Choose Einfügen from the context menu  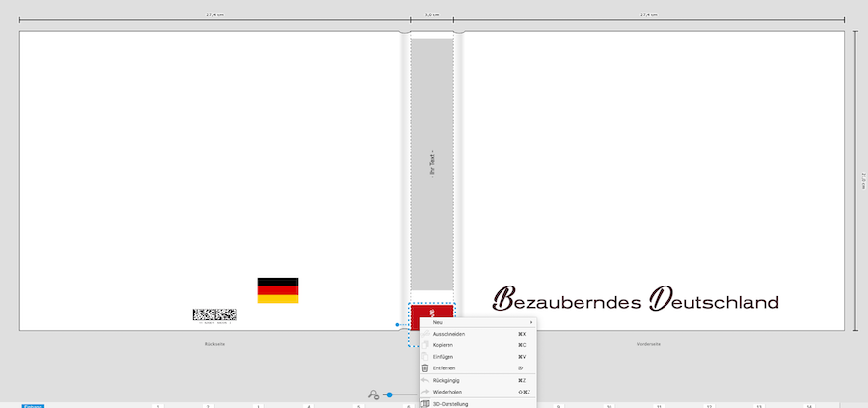point(478,357)
